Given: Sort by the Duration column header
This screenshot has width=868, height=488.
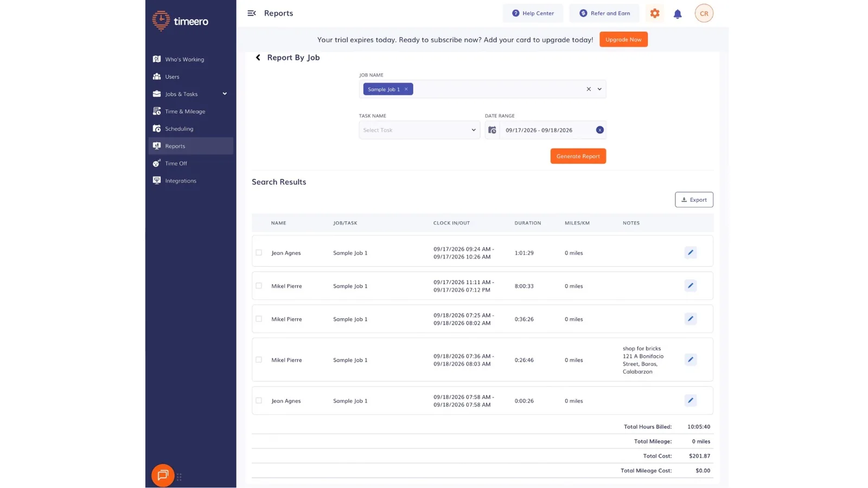Looking at the screenshot, I should (527, 223).
